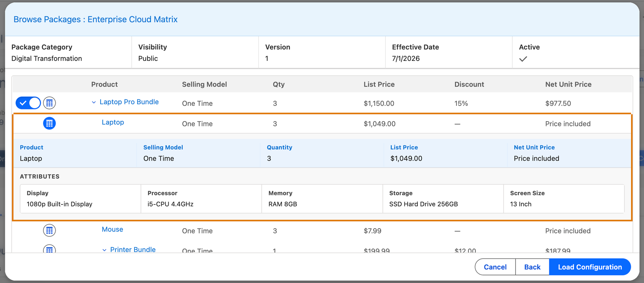Click the Browse Packages dialog title
The image size is (644, 283).
pos(95,19)
